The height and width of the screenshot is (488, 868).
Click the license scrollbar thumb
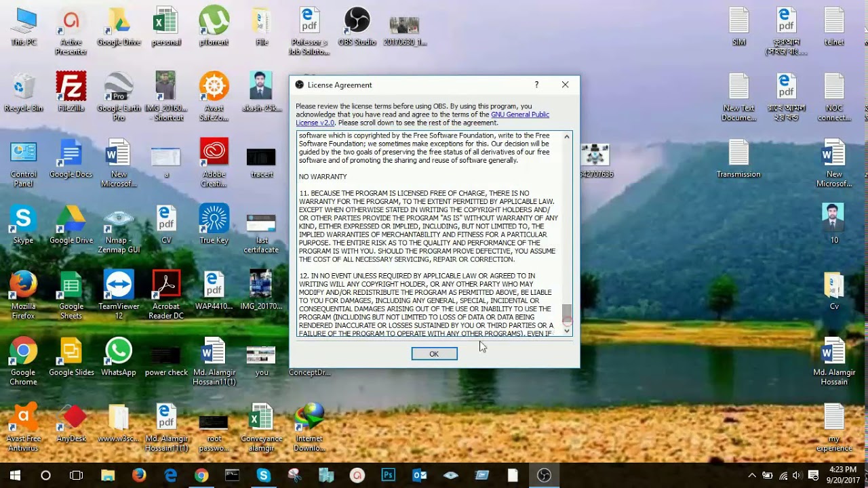pos(567,314)
